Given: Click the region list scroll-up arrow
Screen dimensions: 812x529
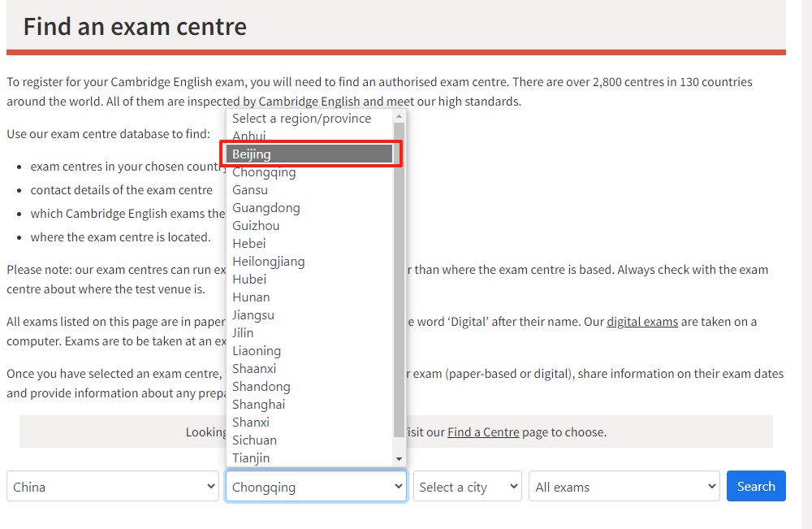Looking at the screenshot, I should point(399,116).
